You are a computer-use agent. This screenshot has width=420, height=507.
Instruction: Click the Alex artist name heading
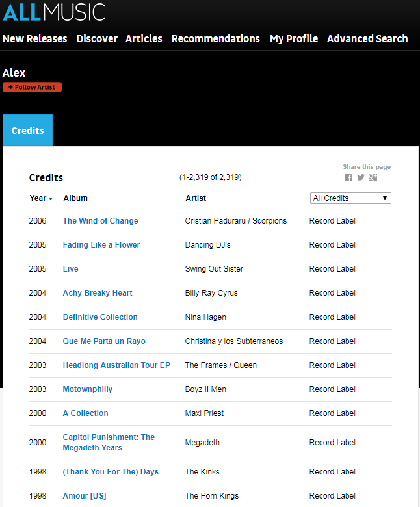coord(14,73)
